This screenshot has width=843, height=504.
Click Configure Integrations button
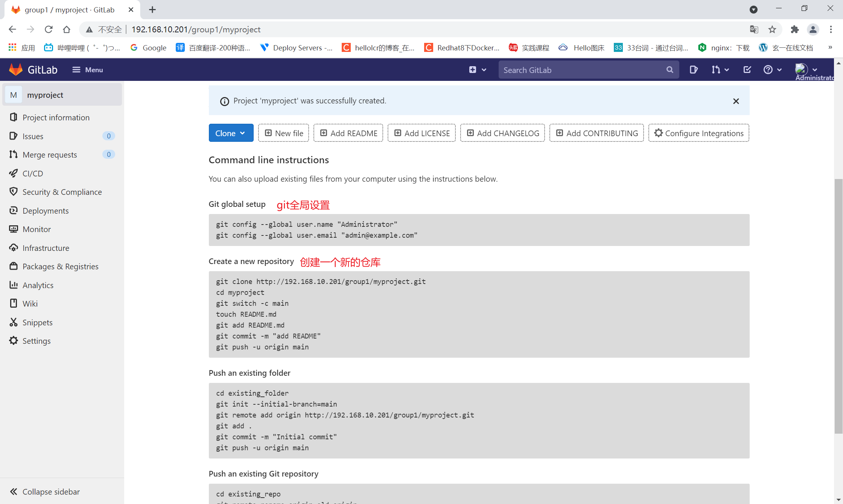coord(698,133)
